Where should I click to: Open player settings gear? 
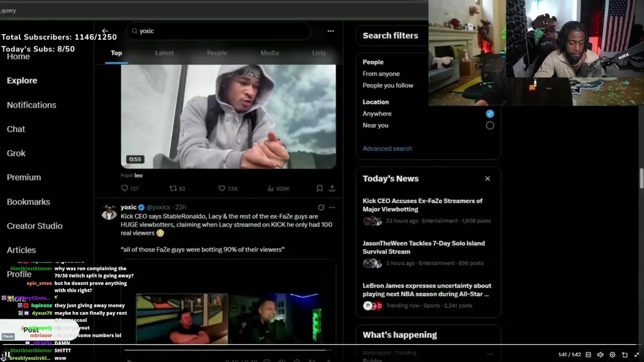612,354
